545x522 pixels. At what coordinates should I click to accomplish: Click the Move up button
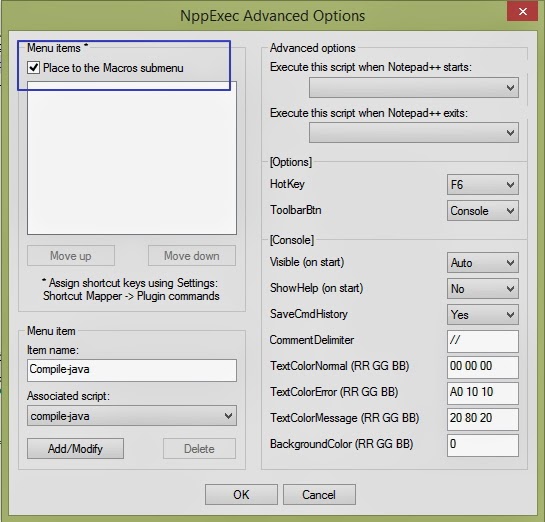point(71,256)
